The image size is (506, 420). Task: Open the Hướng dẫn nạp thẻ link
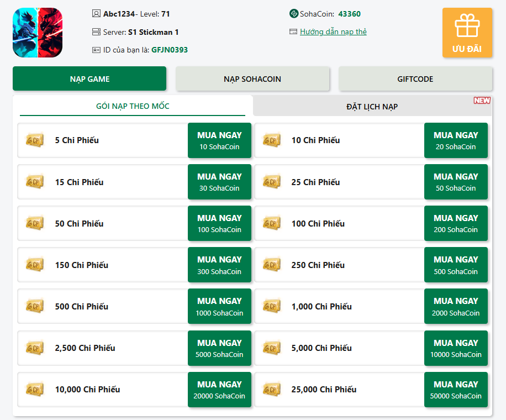coord(333,32)
